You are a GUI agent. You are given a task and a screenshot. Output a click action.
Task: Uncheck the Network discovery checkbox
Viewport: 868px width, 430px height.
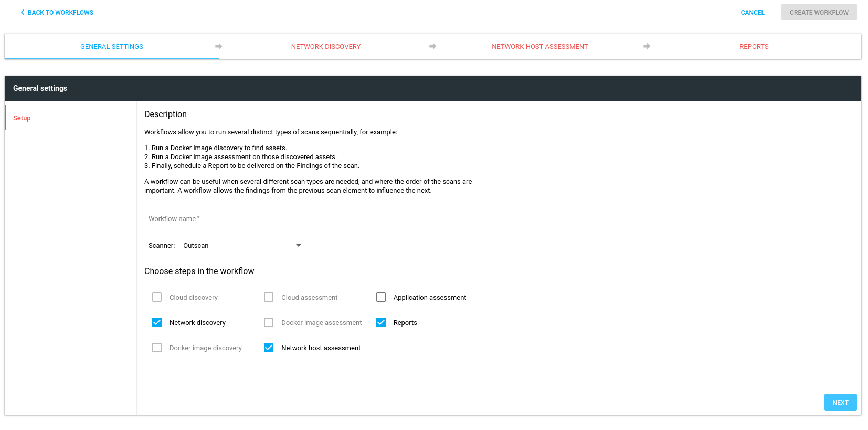tap(157, 322)
